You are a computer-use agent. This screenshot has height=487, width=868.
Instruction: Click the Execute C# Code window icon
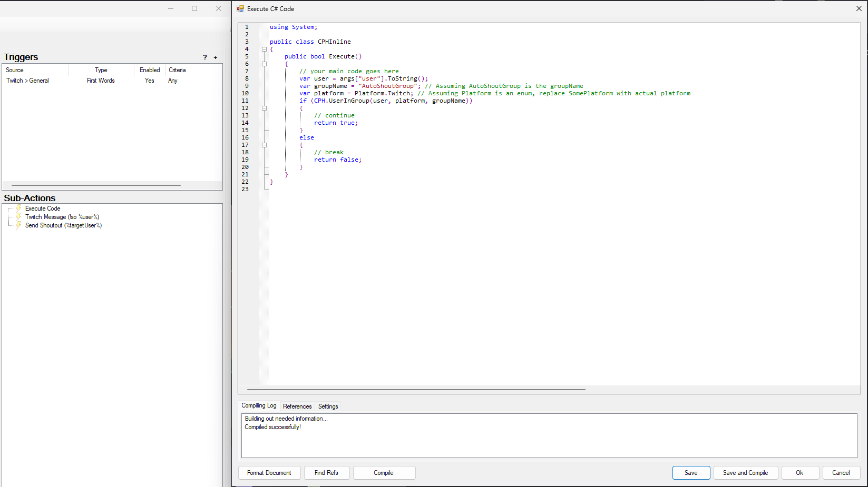(x=240, y=8)
